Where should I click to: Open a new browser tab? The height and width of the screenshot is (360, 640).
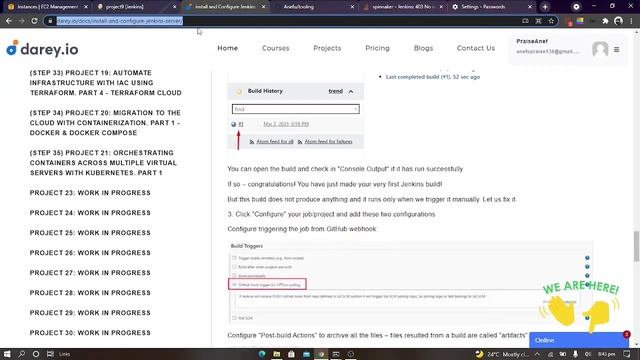[x=545, y=7]
